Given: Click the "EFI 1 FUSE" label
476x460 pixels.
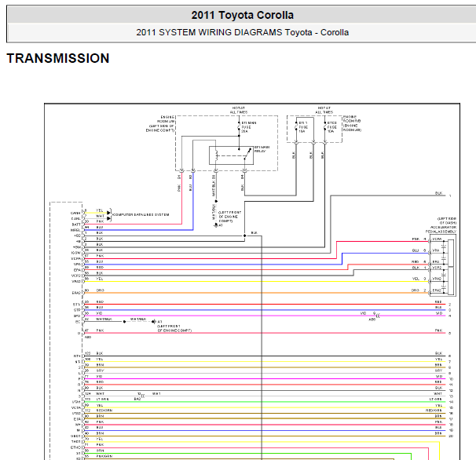Looking at the screenshot, I should click(x=303, y=127).
